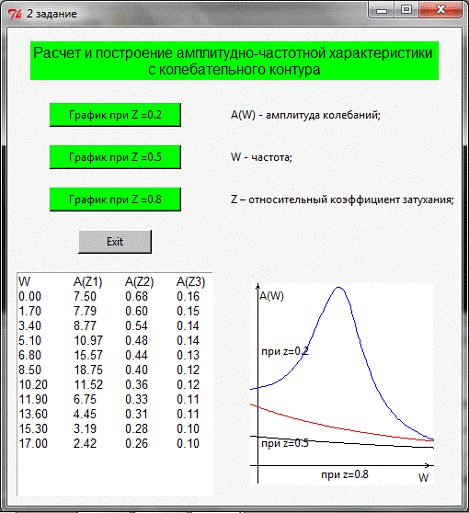Click the 'при z=0.2' graph label
Screen dimensions: 469x513
coord(285,351)
